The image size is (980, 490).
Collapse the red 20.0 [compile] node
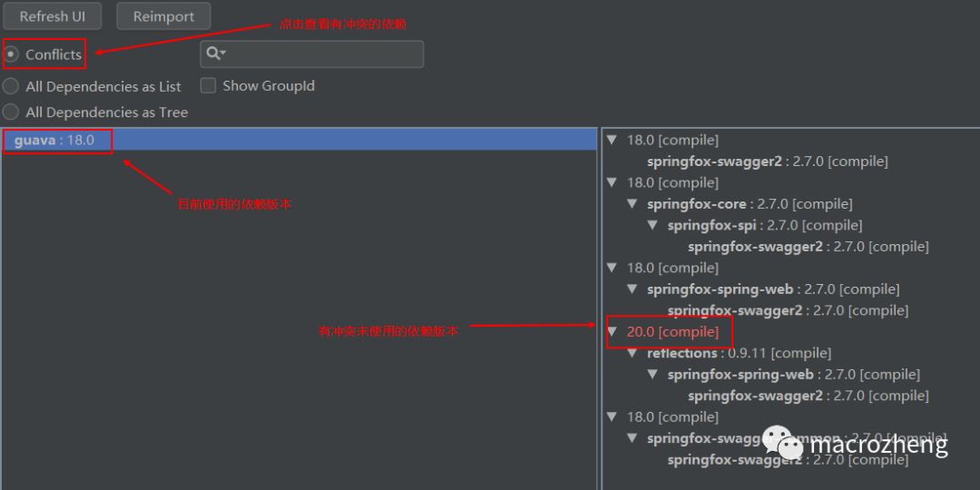tap(612, 332)
